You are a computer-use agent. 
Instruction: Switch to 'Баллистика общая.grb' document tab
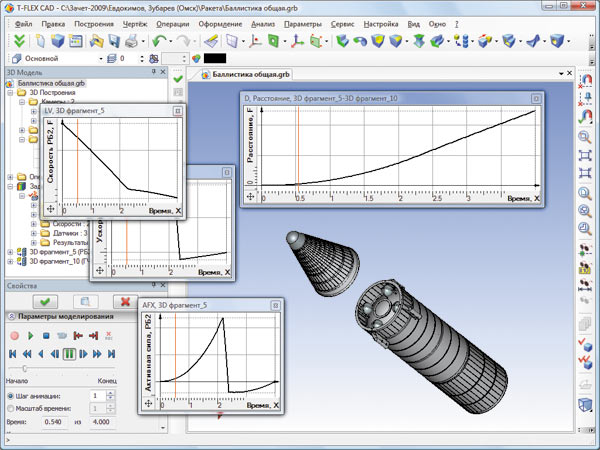tap(246, 74)
